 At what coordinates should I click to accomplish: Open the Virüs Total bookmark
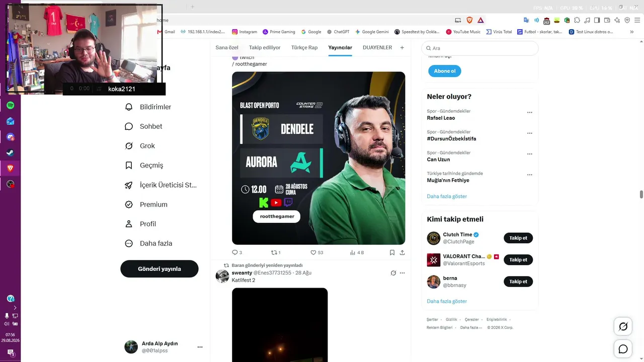pos(499,32)
